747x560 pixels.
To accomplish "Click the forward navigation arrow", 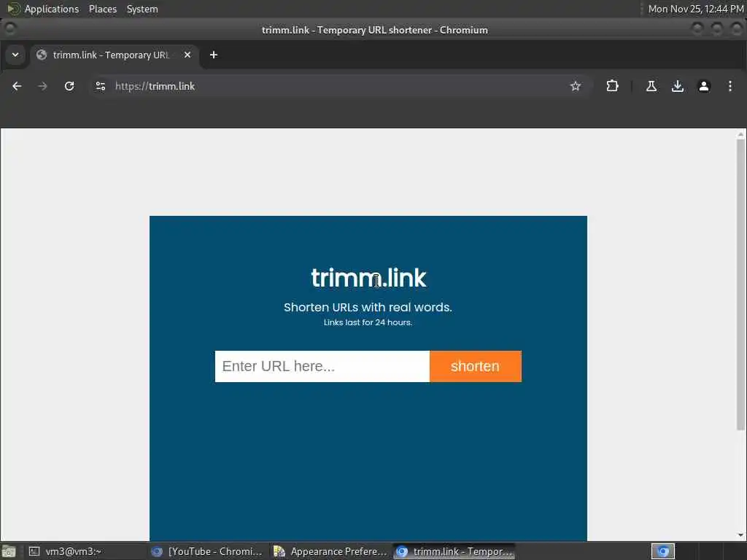I will point(42,86).
